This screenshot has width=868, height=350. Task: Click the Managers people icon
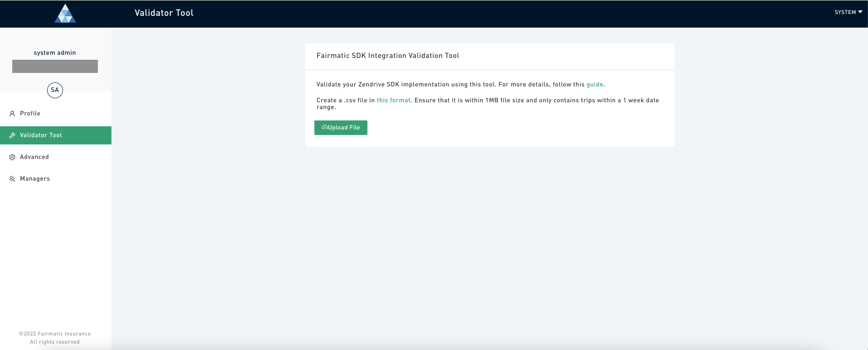coord(12,179)
